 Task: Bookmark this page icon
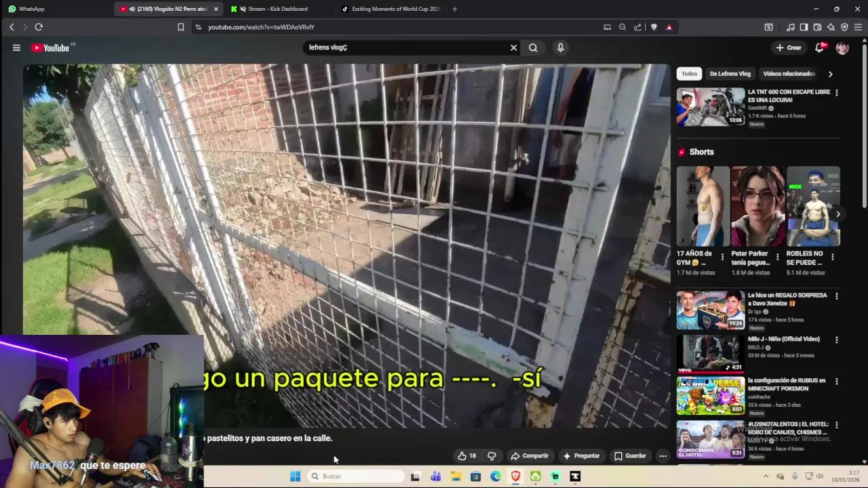coord(180,27)
